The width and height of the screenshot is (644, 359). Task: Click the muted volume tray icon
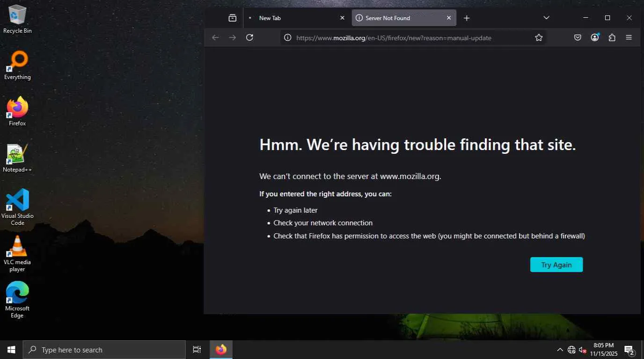tap(583, 350)
